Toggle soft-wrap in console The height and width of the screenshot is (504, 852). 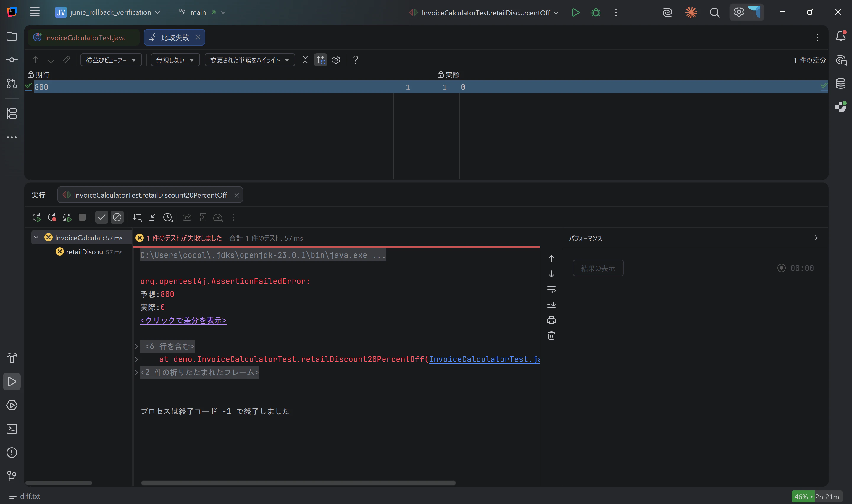pyautogui.click(x=551, y=290)
